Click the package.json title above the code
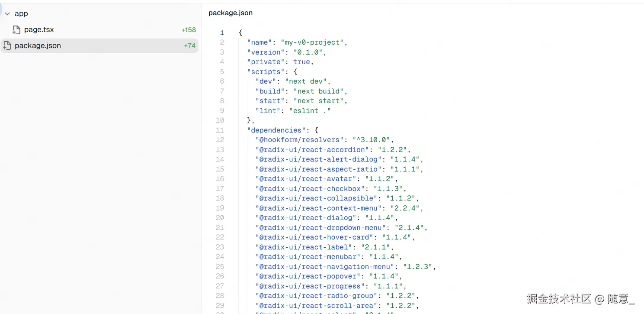 pos(231,13)
